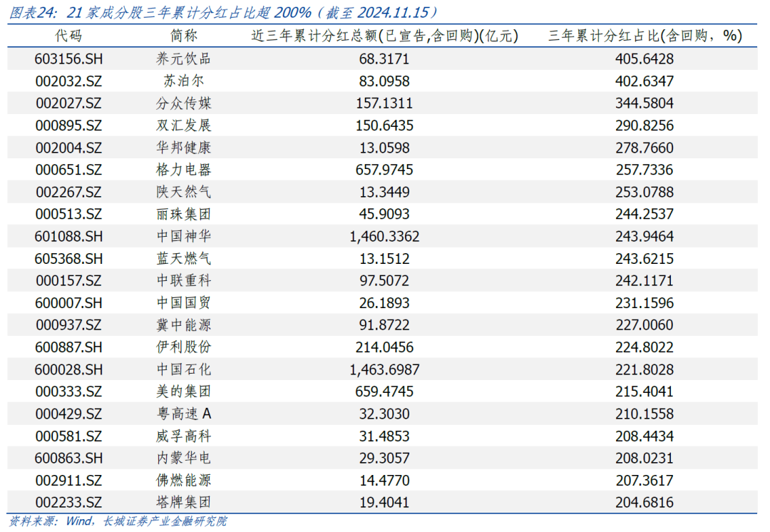The height and width of the screenshot is (532, 770).
Task: Select stock code 000651.SZ
Action: tap(68, 170)
